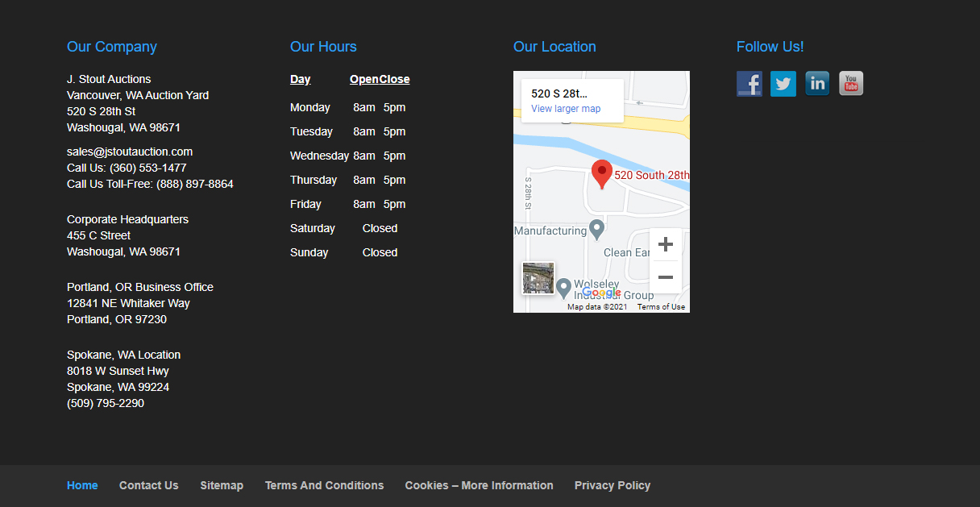Open the Privacy Policy page
Viewport: 980px width, 507px height.
(612, 485)
